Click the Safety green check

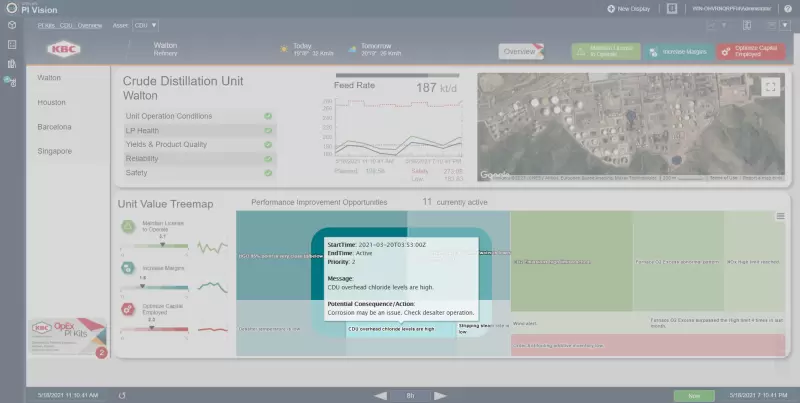point(268,173)
